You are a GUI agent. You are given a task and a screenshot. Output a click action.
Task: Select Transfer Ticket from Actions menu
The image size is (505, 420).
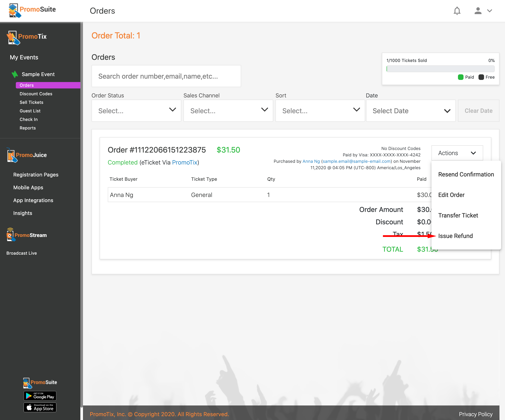click(x=458, y=215)
